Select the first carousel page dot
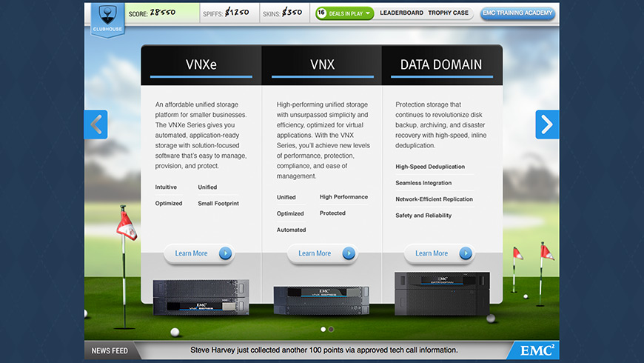Screen dimensions: 644x363 click(323, 329)
